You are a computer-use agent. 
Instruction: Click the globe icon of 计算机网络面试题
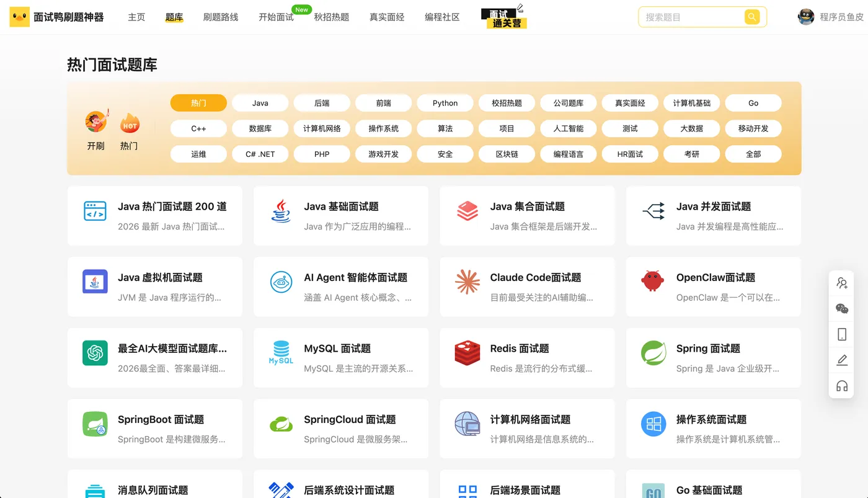pos(467,424)
